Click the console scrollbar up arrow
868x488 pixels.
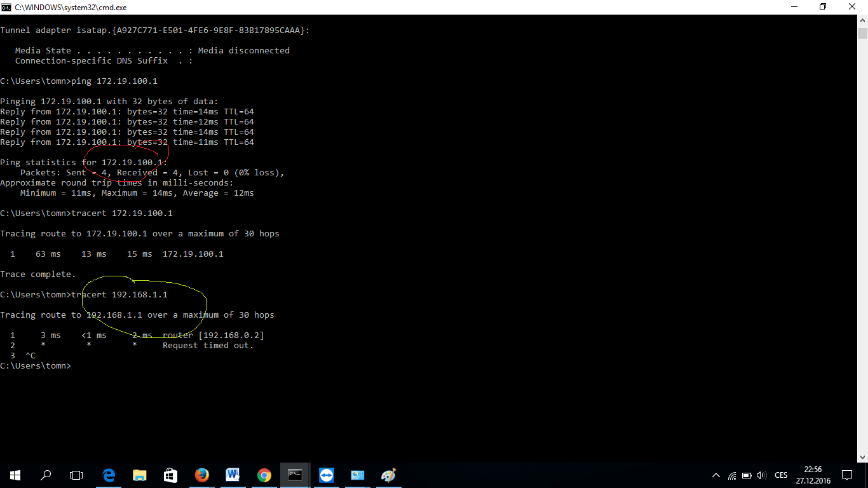[x=862, y=21]
